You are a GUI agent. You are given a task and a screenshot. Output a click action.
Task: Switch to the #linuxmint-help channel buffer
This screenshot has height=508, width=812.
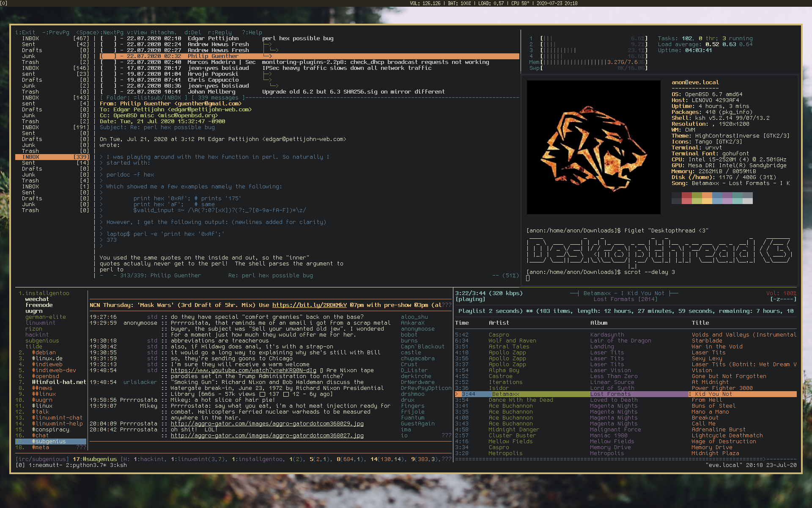(58, 423)
